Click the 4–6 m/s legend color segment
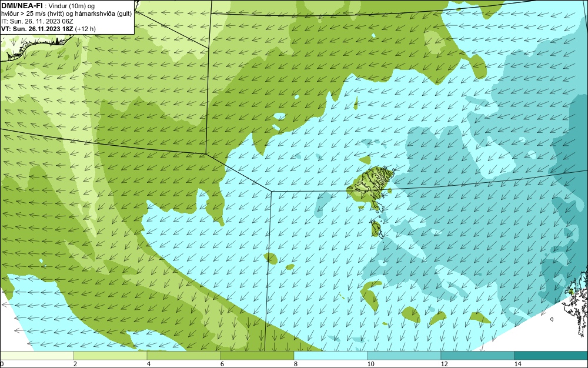 tap(183, 356)
